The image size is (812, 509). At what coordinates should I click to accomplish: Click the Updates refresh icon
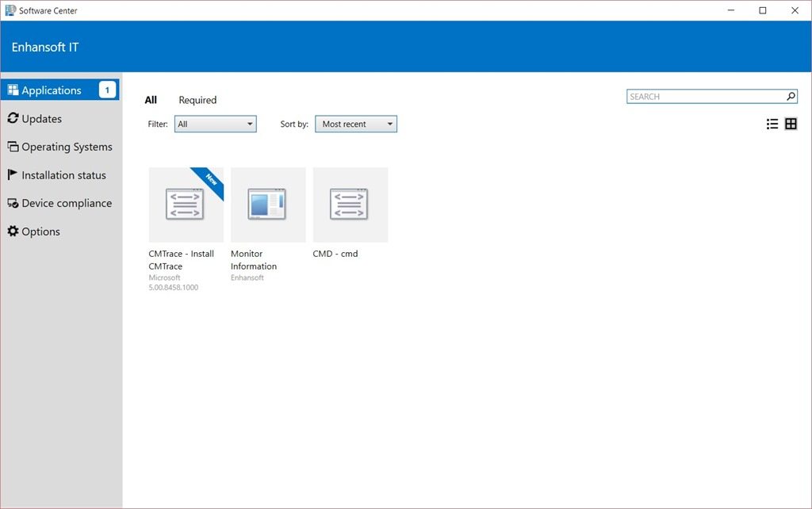13,119
